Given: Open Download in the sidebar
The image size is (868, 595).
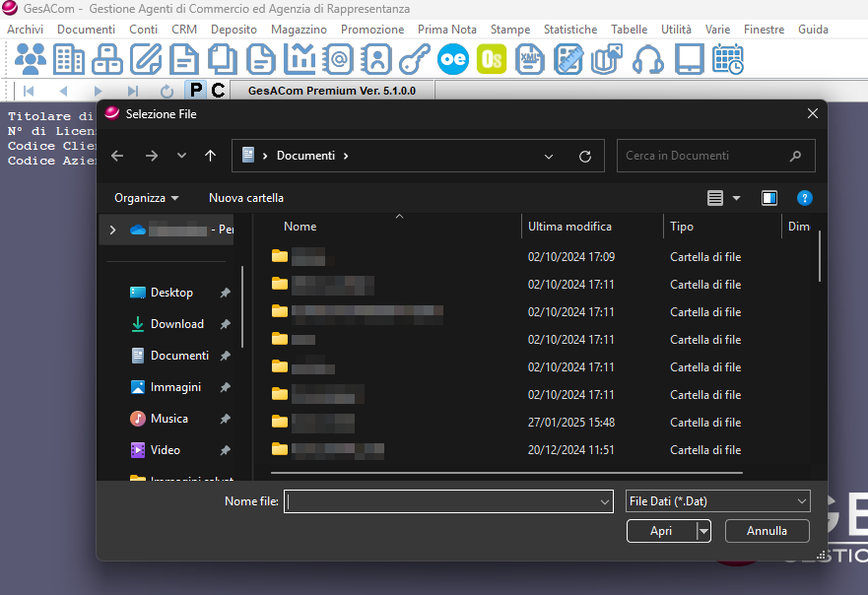Looking at the screenshot, I should [177, 324].
